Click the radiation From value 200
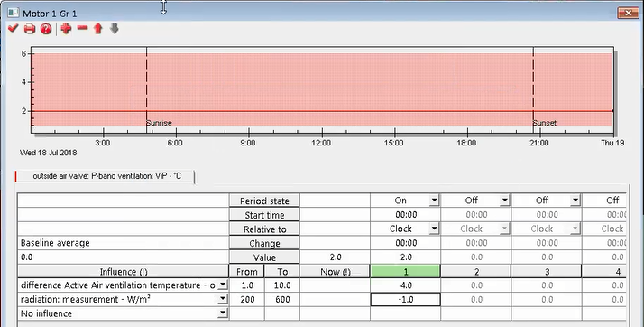 click(247, 299)
